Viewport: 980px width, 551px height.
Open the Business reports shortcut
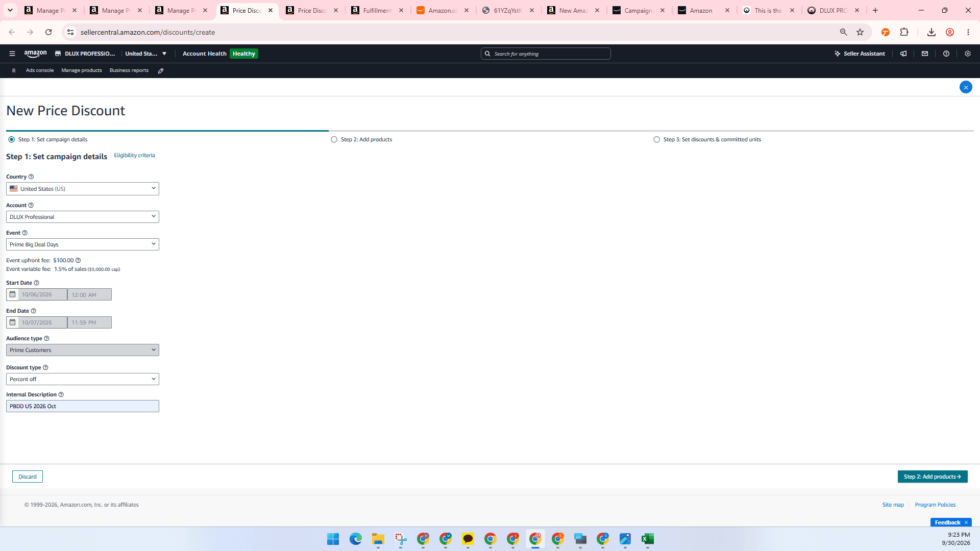[x=129, y=70]
